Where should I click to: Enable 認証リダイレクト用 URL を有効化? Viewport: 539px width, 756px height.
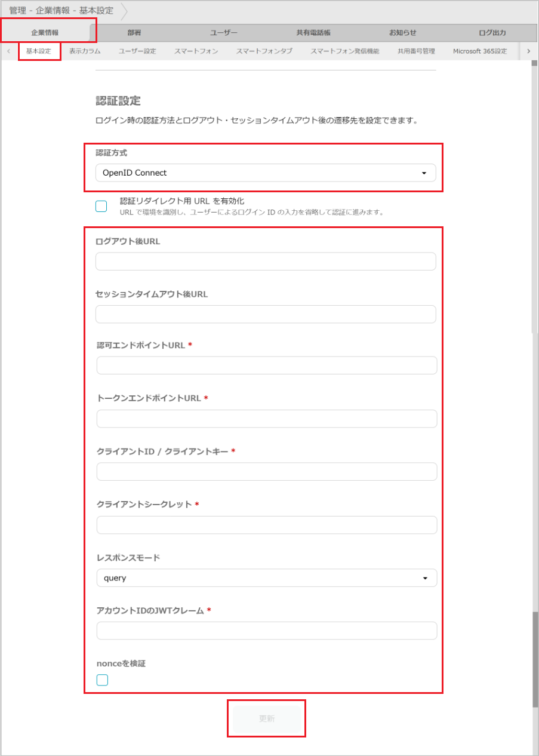101,206
